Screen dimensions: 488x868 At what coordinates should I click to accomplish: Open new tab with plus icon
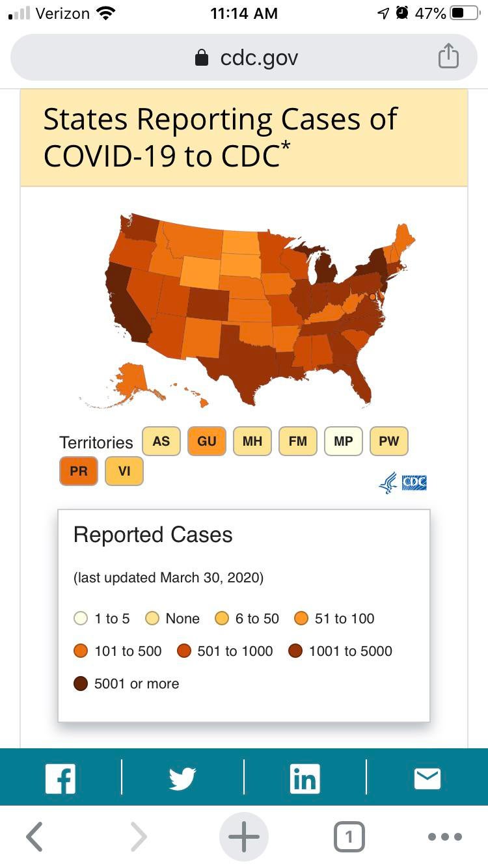coord(244,837)
